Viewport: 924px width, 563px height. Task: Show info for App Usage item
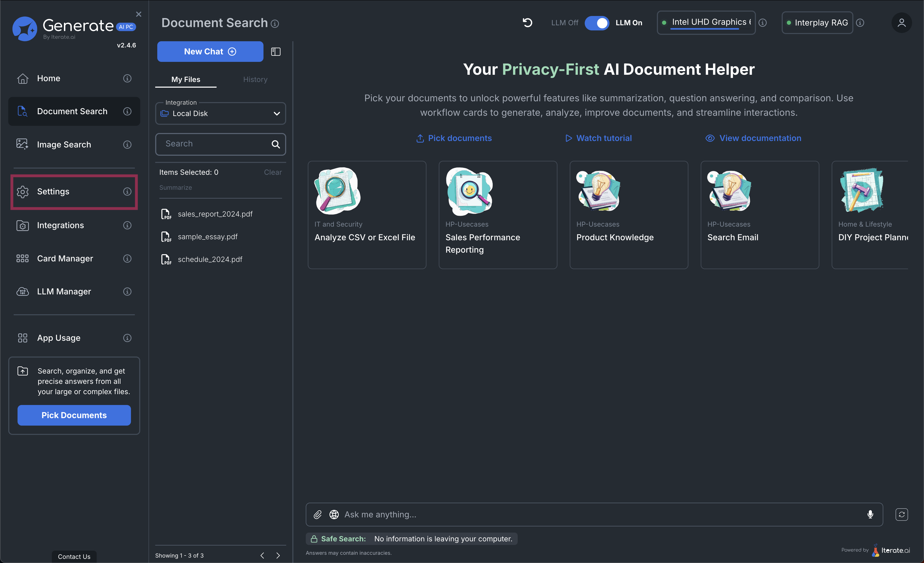point(127,338)
